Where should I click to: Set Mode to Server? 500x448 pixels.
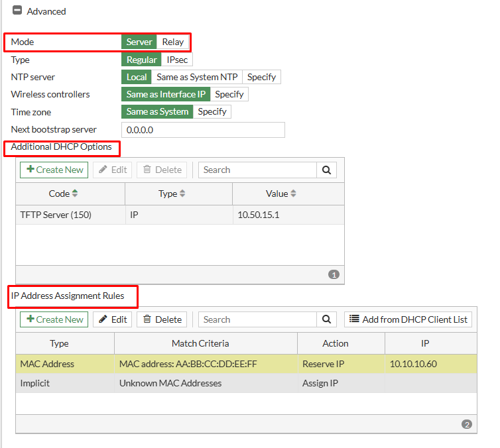coord(139,42)
